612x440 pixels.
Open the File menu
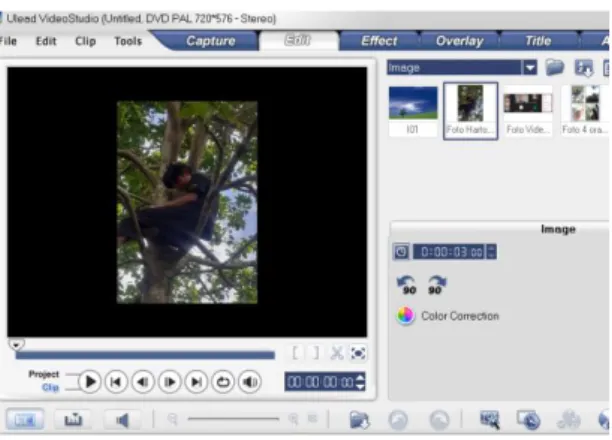[x=8, y=41]
